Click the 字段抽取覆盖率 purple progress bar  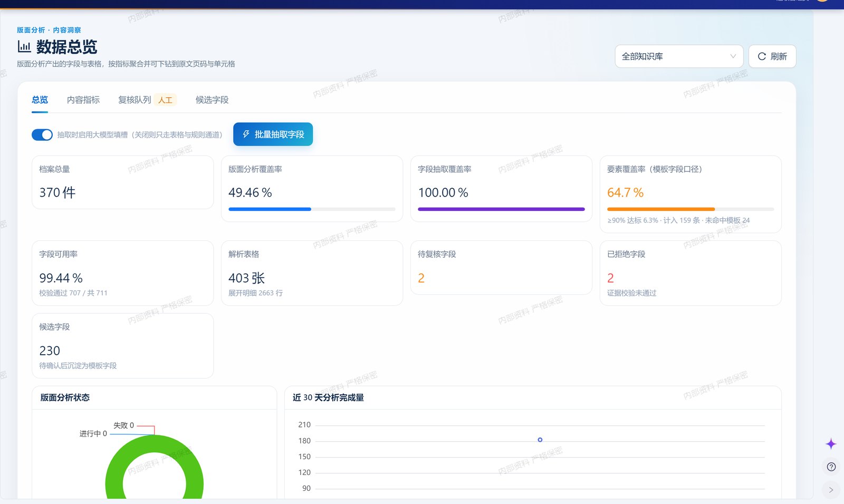(x=501, y=209)
